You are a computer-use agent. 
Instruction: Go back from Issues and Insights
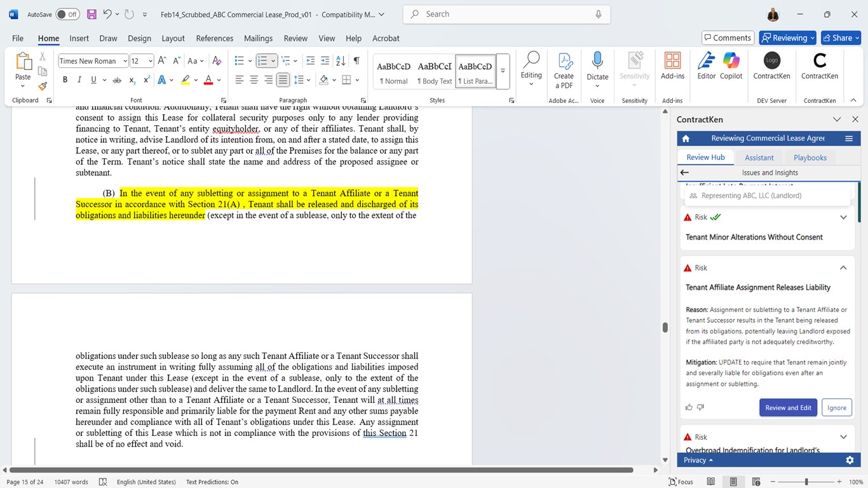pos(684,172)
